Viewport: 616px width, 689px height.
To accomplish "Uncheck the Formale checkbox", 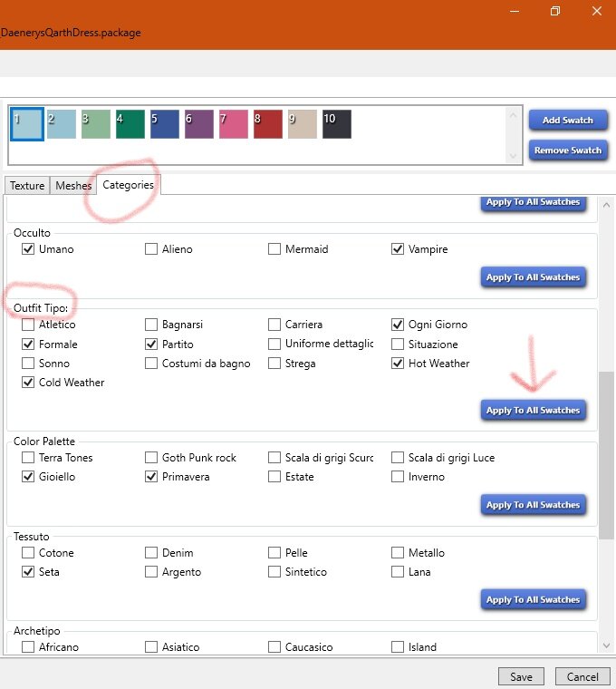I will click(28, 344).
